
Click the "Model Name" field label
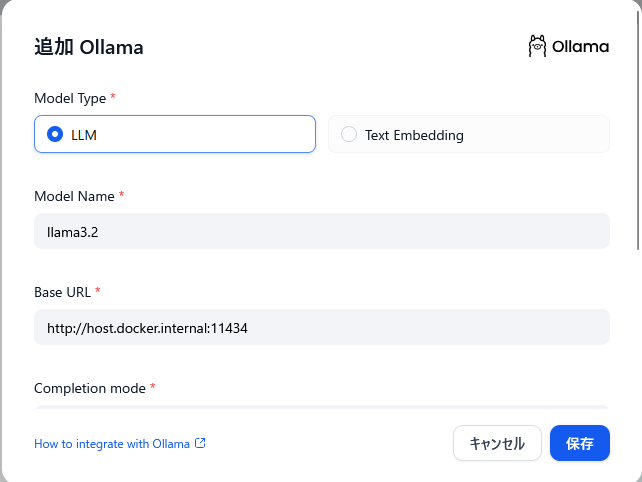pyautogui.click(x=74, y=196)
